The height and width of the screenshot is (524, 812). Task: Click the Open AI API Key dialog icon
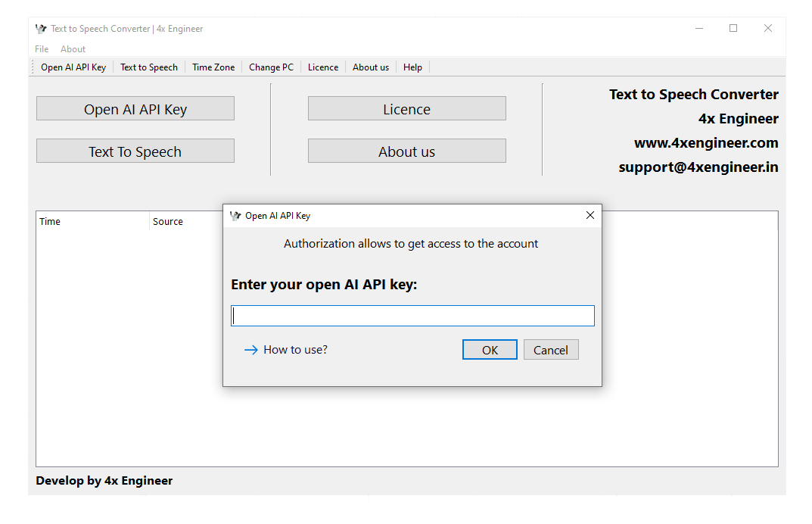235,216
